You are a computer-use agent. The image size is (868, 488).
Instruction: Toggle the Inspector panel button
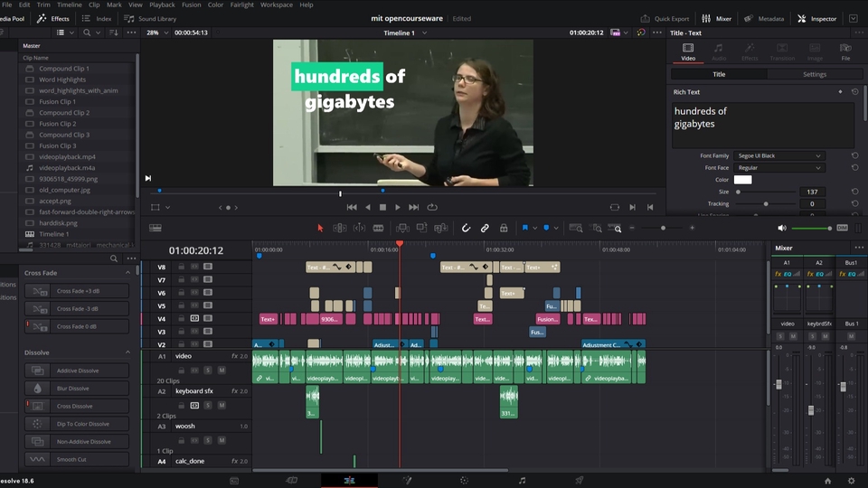[x=817, y=18]
